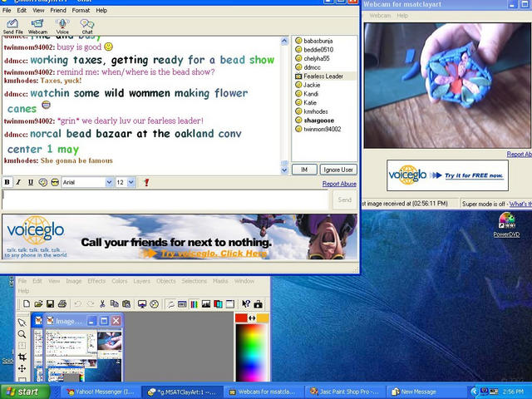Click the chat scrollbar down arrow
Viewport: 532px width, 399px height.
pyautogui.click(x=284, y=170)
